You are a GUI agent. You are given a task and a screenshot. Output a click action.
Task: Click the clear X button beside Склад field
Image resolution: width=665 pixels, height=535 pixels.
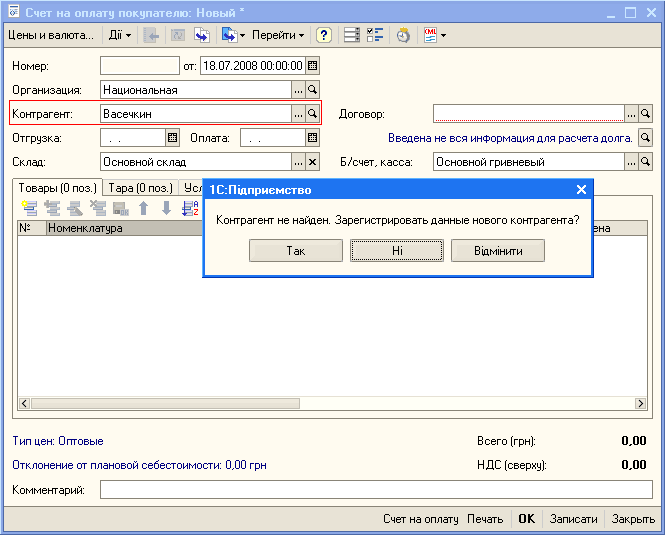[x=312, y=162]
